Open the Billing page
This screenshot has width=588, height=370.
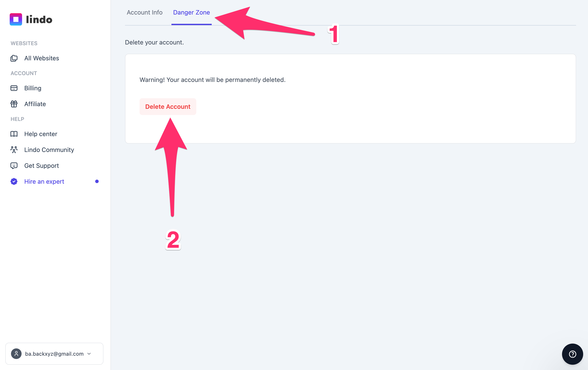(33, 88)
